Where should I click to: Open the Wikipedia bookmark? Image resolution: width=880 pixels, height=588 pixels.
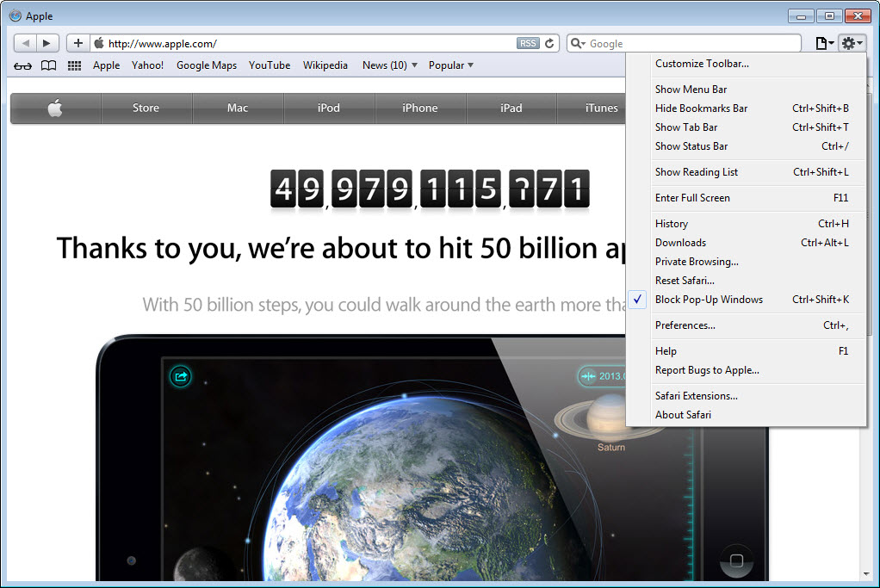(x=325, y=65)
